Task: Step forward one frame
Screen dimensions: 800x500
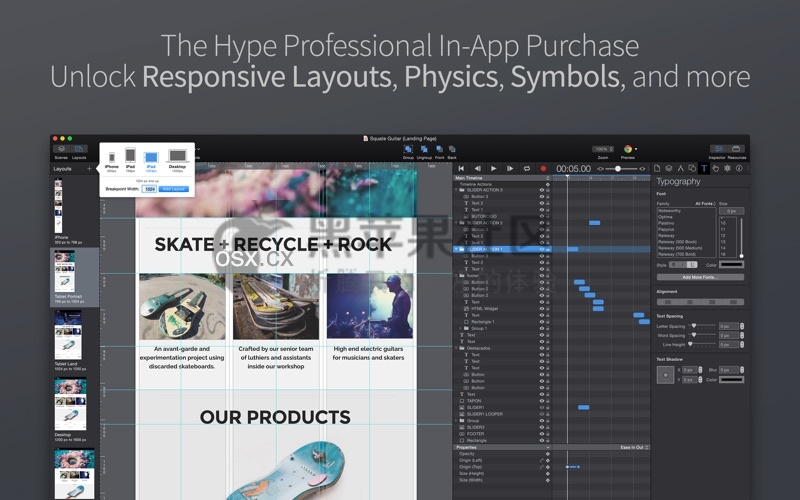Action: pos(510,168)
